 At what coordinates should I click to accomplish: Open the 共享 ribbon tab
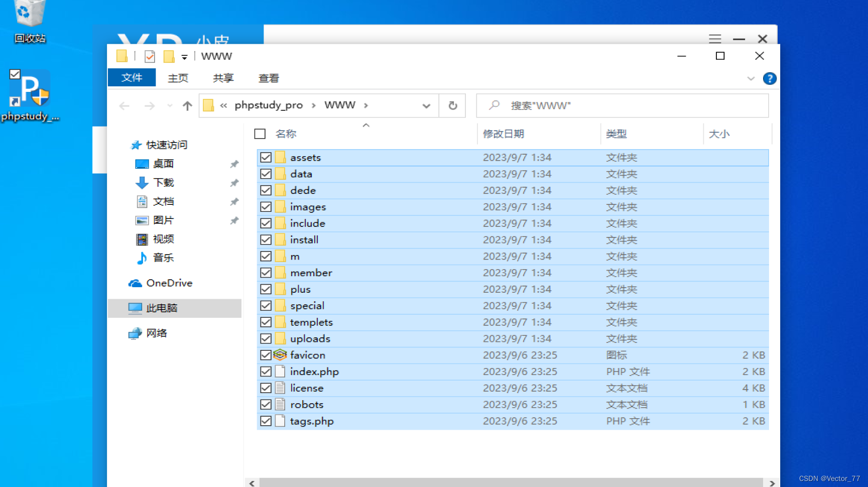223,78
